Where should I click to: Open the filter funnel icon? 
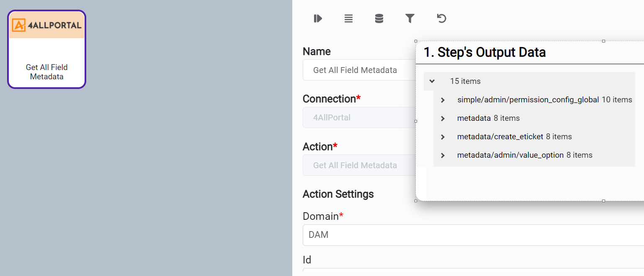[410, 18]
